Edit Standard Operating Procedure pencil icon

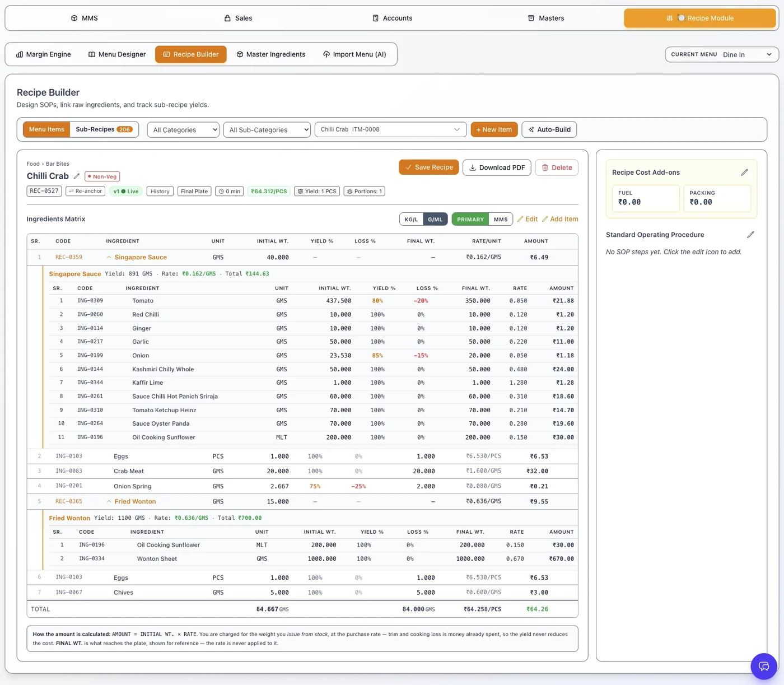coord(750,235)
